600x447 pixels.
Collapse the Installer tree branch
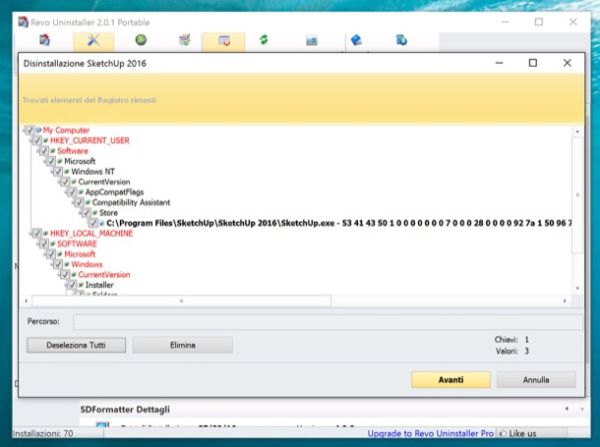click(66, 285)
